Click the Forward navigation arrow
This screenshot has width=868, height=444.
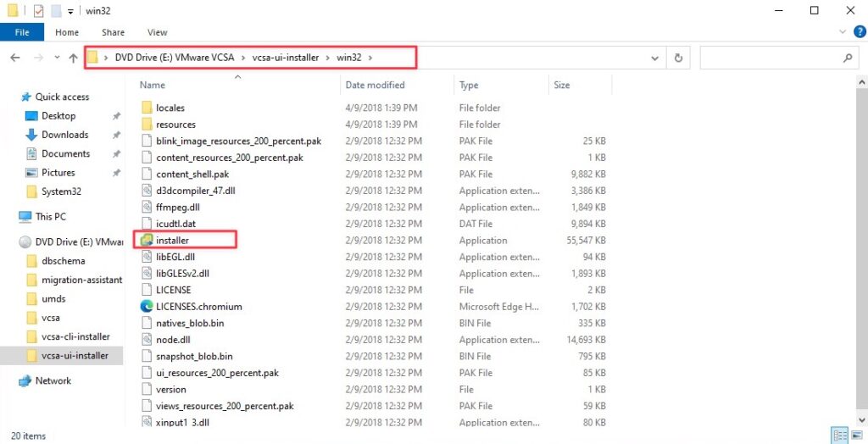38,58
